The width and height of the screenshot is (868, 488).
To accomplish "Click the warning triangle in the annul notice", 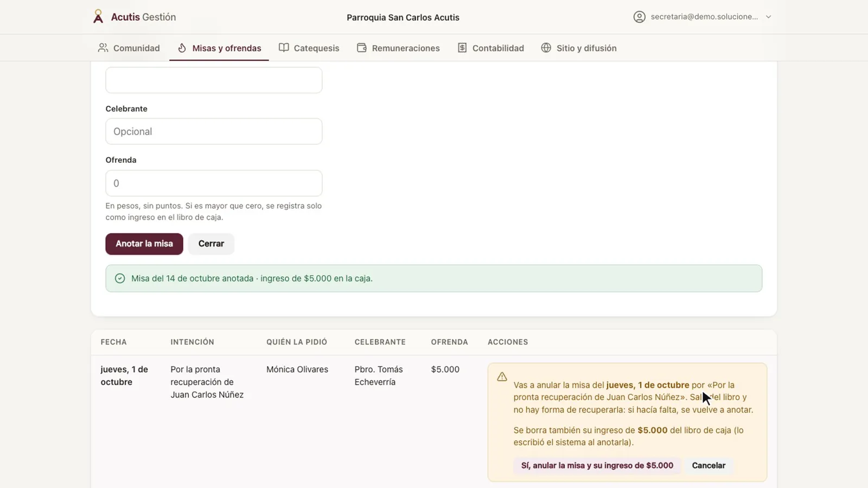I will coord(502,377).
